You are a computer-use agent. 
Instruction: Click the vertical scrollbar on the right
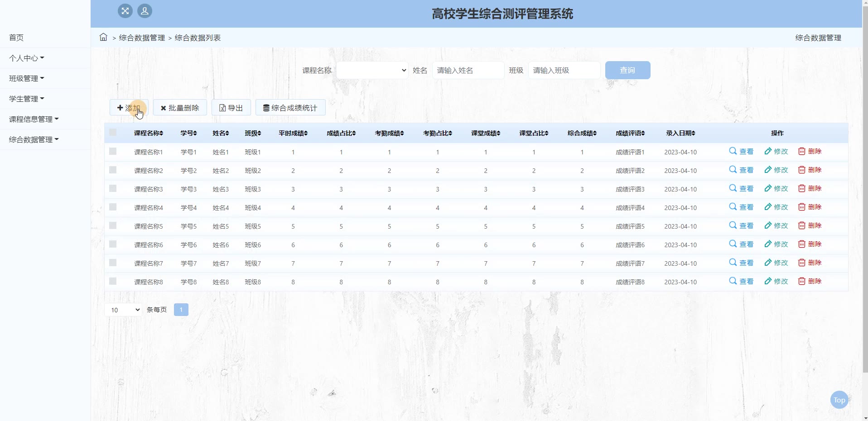tap(865, 181)
